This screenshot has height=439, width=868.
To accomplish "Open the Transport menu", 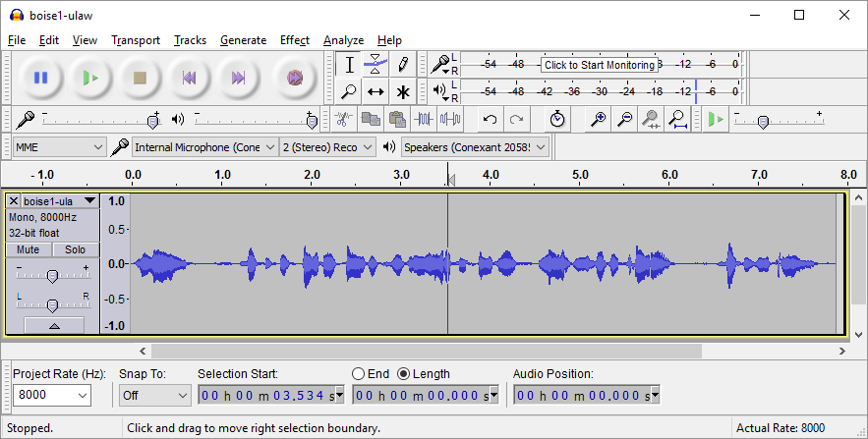I will [136, 40].
